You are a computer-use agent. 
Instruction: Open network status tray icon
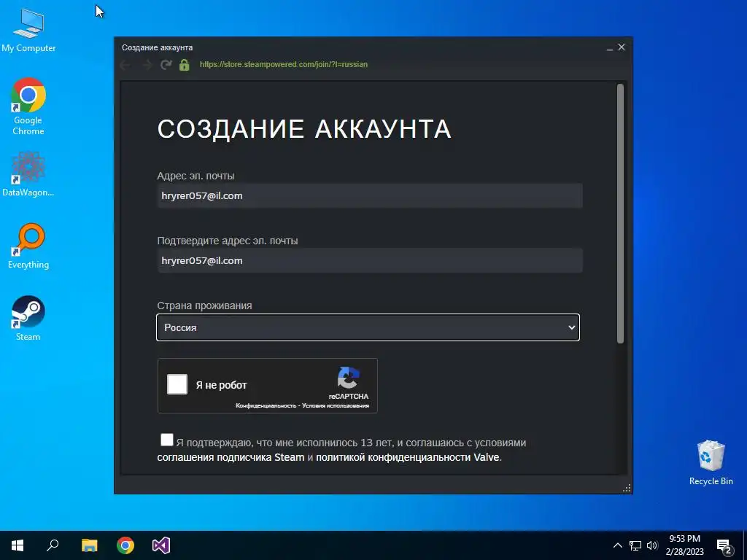coord(635,545)
